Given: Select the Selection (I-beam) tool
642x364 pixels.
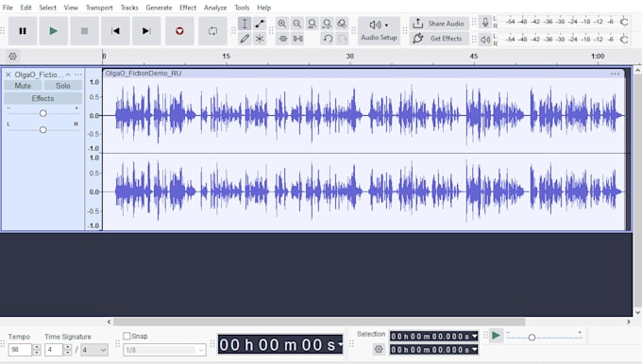Looking at the screenshot, I should 245,24.
